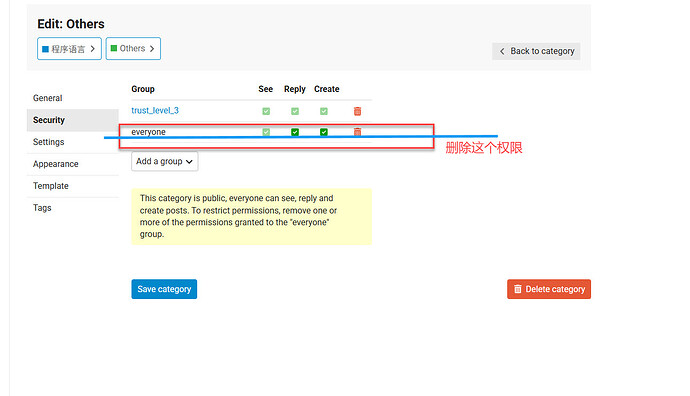Click the Reply column header
This screenshot has height=396, width=690.
click(x=294, y=89)
